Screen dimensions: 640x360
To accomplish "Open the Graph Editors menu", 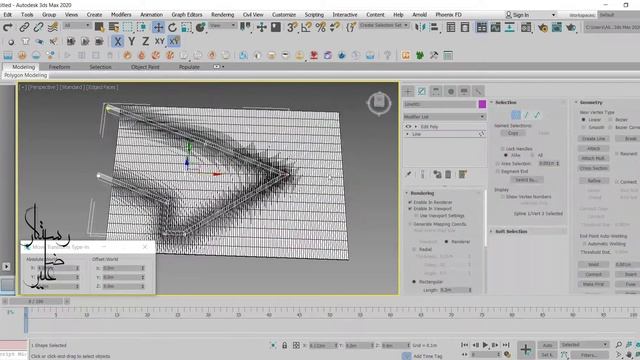I will [187, 15].
